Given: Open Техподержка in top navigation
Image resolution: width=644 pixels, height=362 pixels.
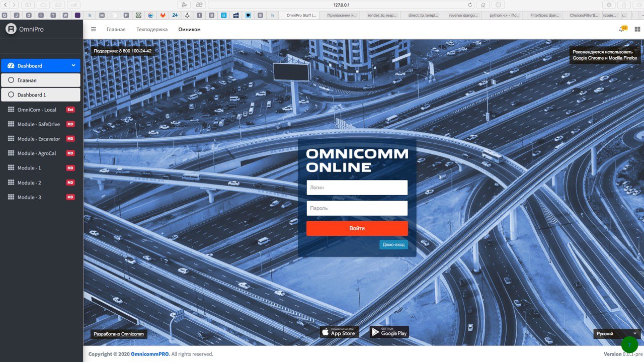Looking at the screenshot, I should click(x=152, y=30).
